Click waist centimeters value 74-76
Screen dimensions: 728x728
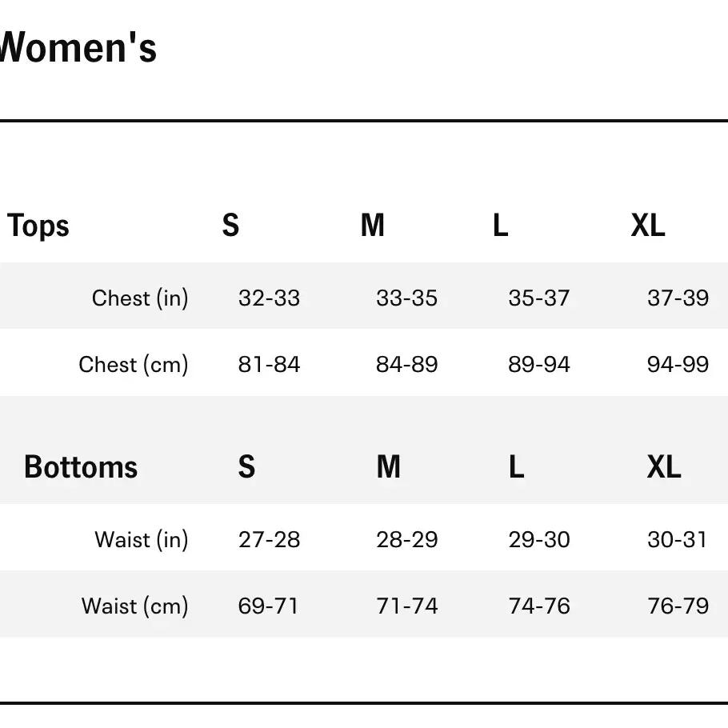(x=538, y=606)
